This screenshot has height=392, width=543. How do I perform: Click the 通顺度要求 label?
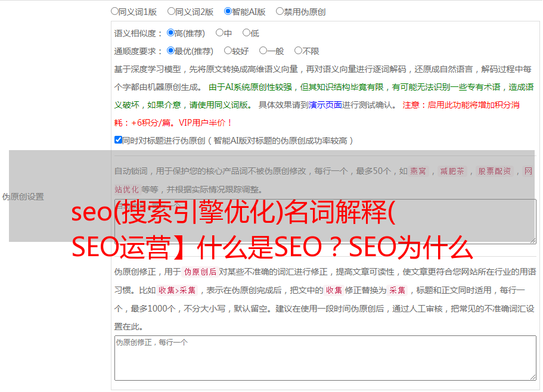138,51
